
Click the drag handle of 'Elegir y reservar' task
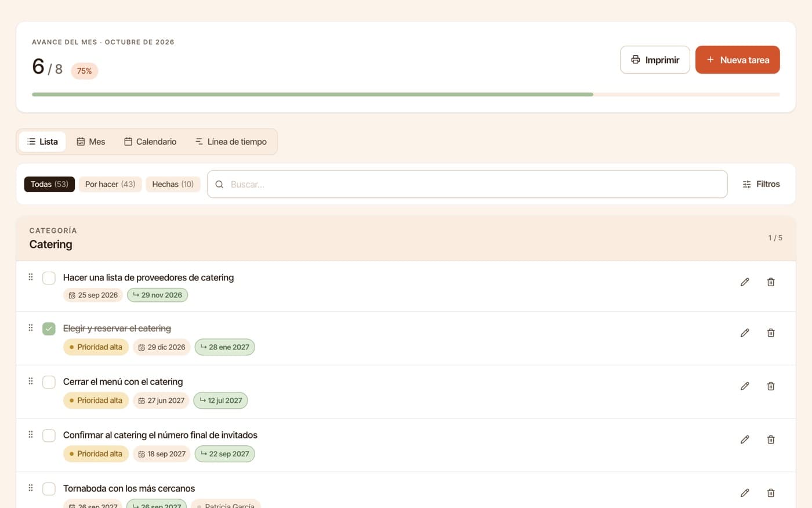click(31, 328)
